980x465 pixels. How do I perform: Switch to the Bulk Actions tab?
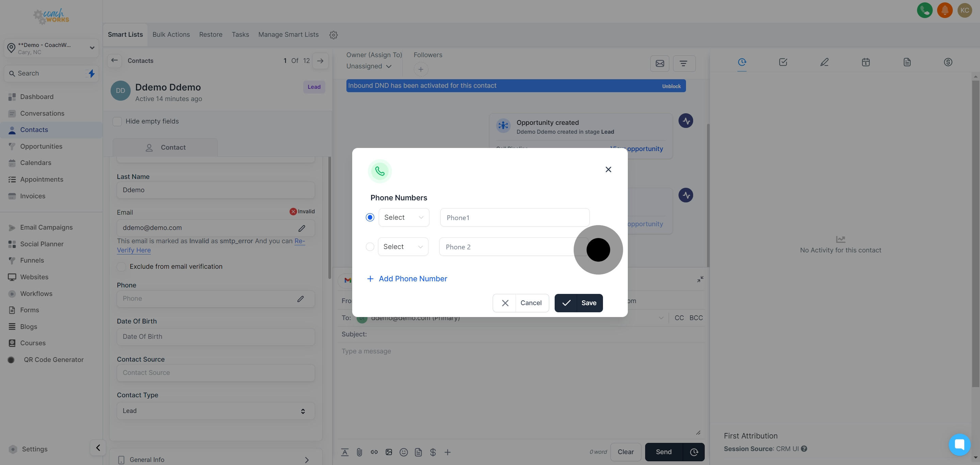click(171, 35)
